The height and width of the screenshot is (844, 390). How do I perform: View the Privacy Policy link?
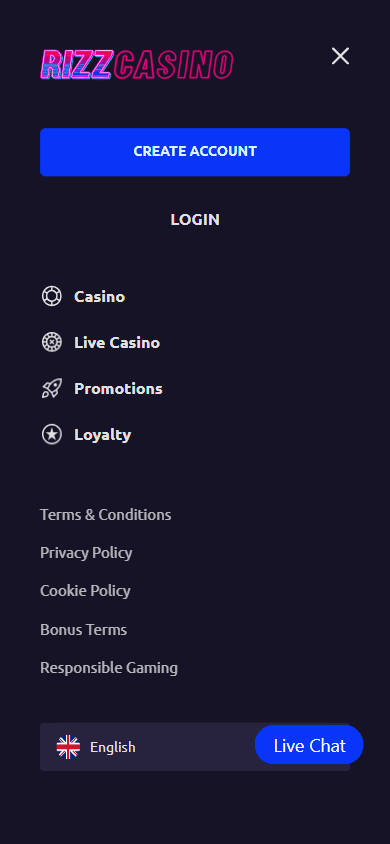(x=86, y=553)
